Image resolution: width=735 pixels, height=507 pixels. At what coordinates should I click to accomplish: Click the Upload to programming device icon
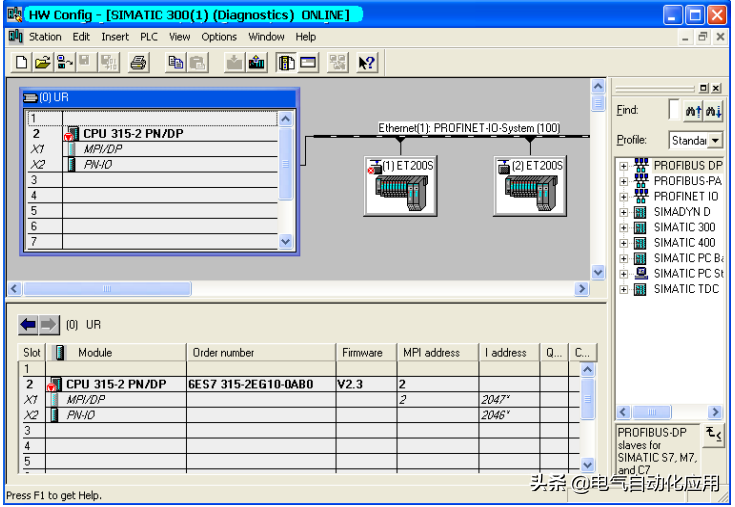point(256,63)
